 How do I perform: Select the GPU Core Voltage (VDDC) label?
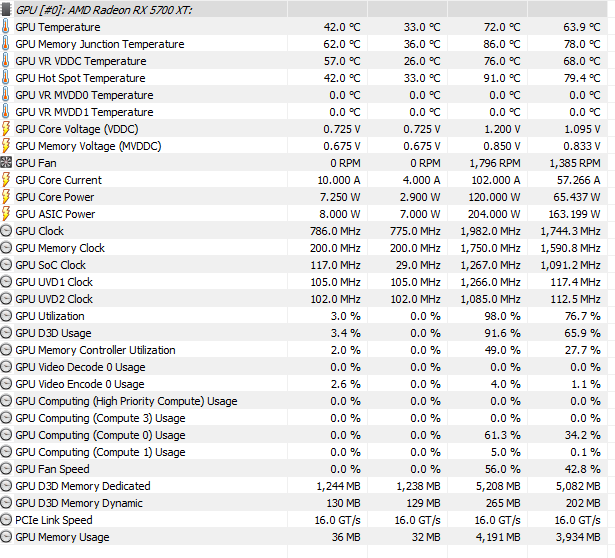pos(77,129)
